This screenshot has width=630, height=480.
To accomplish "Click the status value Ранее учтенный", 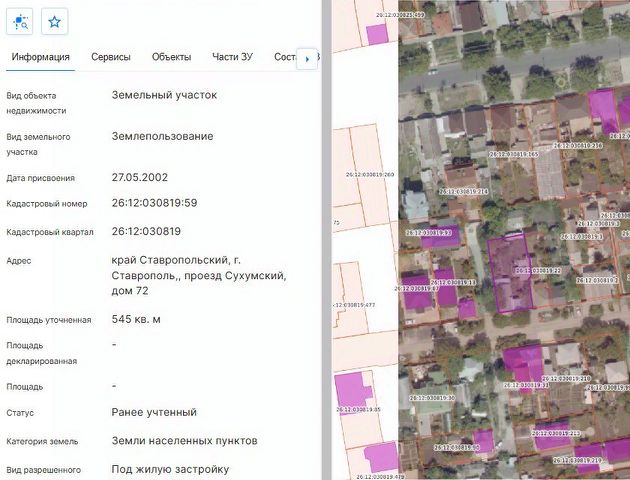I will (154, 412).
